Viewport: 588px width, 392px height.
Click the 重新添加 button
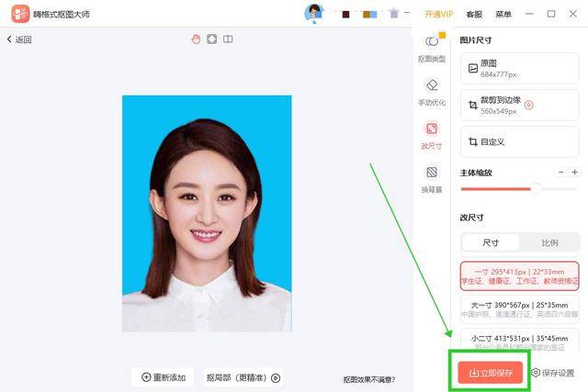click(163, 377)
